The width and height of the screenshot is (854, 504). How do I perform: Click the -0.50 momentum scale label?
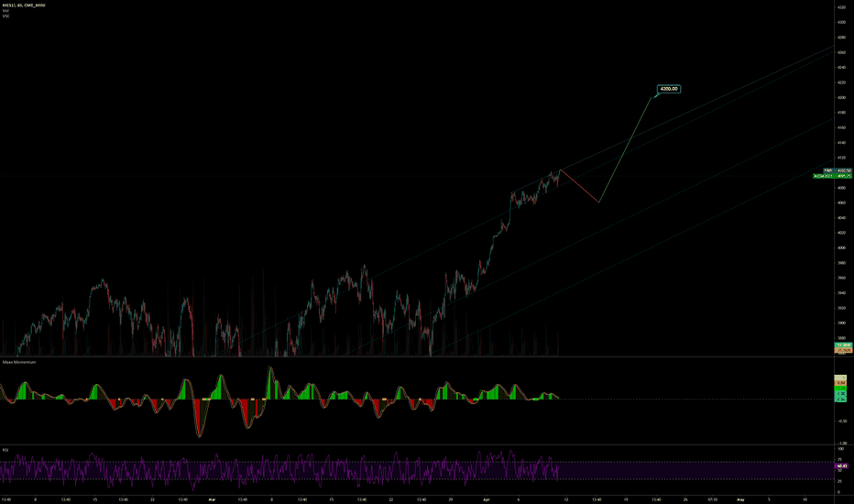[842, 421]
